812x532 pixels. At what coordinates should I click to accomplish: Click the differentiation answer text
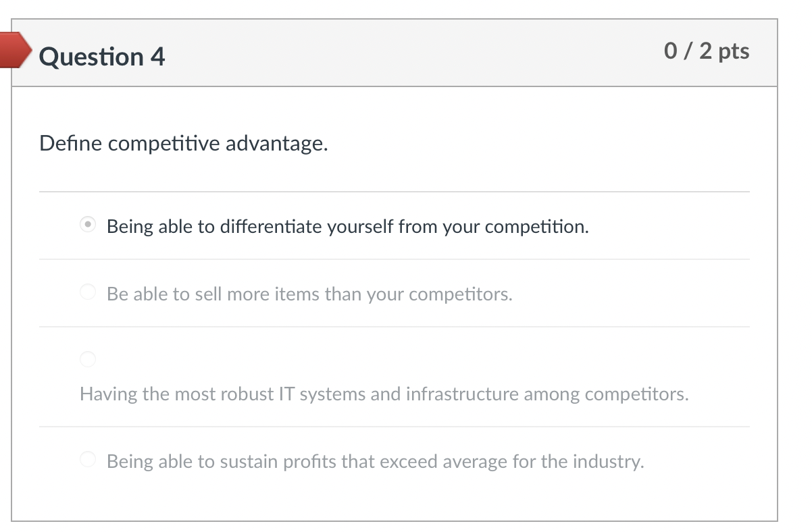click(x=347, y=226)
